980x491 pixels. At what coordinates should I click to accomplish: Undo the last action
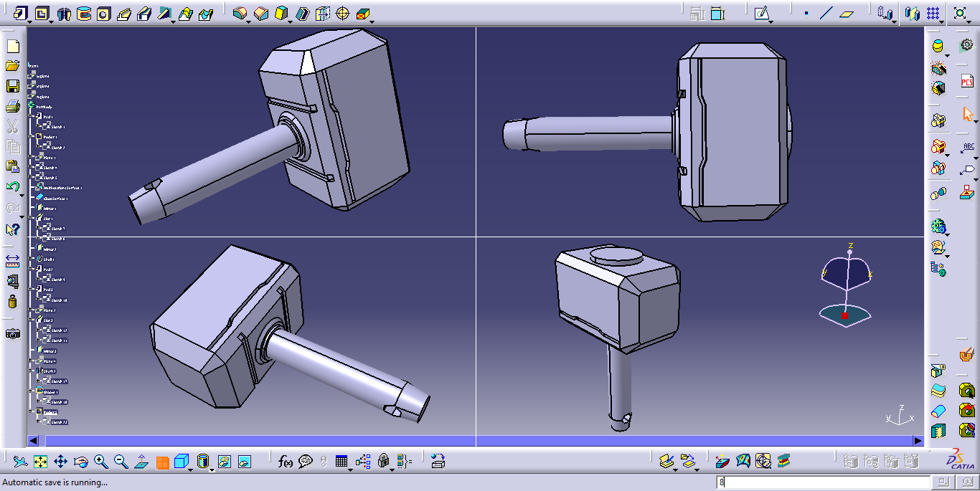[12, 186]
